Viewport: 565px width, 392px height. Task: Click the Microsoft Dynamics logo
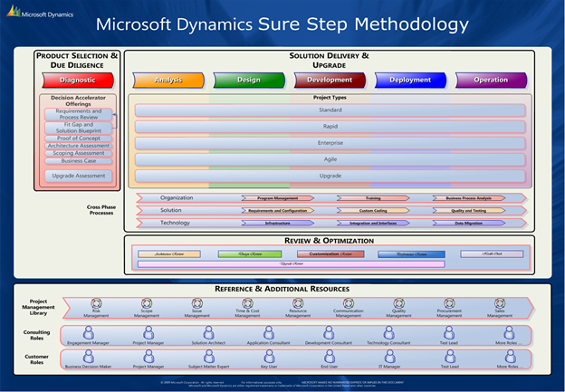[40, 12]
